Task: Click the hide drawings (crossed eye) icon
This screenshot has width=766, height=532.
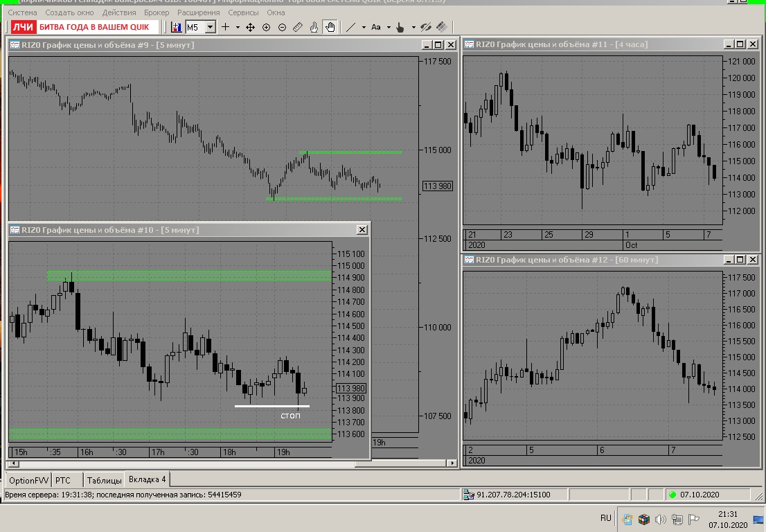Action: pos(426,27)
